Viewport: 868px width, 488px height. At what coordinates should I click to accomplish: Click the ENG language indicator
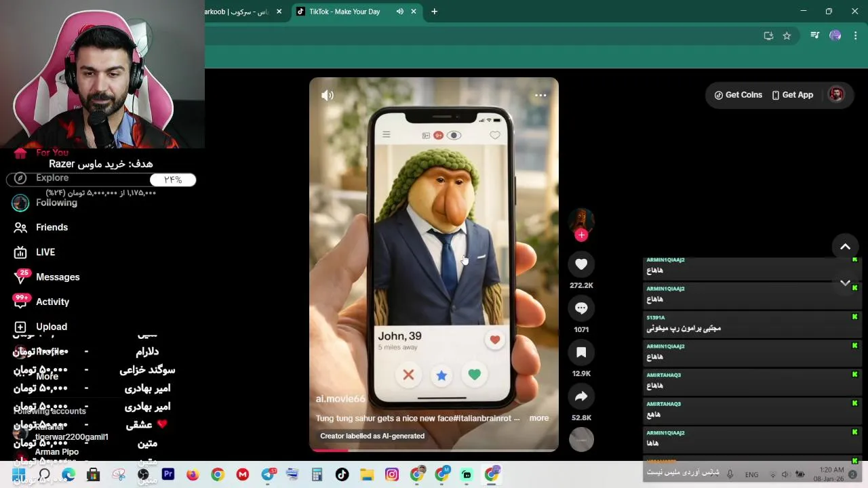point(751,475)
